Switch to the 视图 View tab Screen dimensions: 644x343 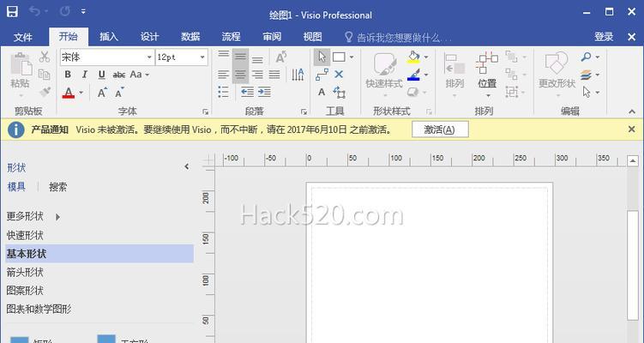(312, 37)
